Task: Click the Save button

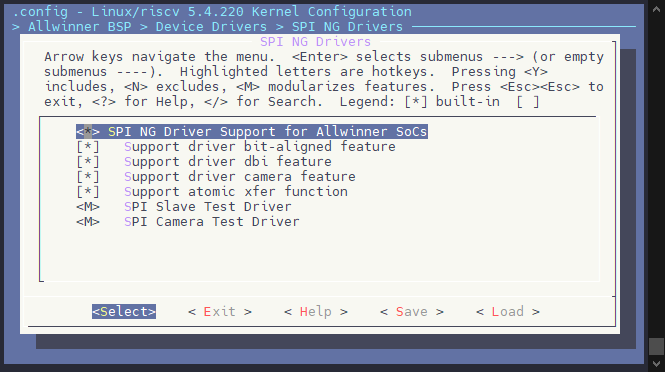Action: pos(411,312)
